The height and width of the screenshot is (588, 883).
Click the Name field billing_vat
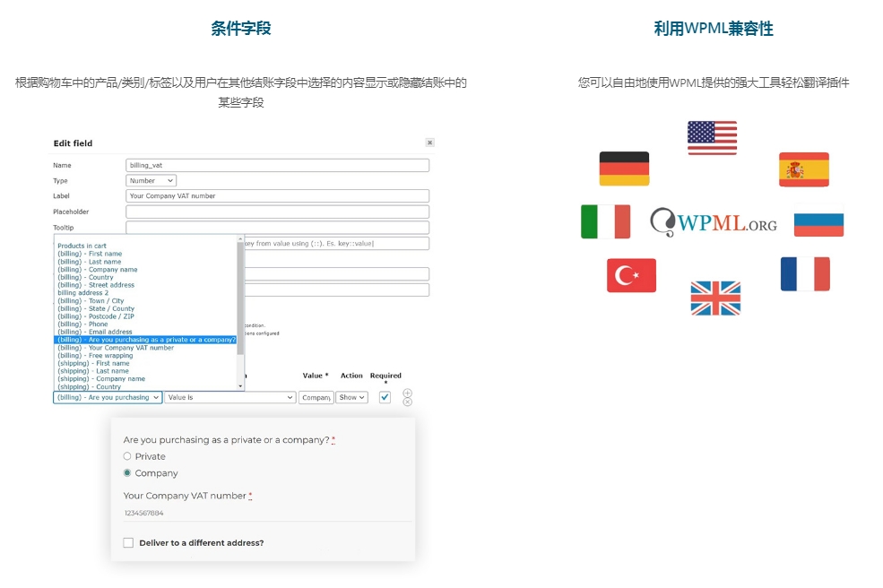(x=277, y=165)
